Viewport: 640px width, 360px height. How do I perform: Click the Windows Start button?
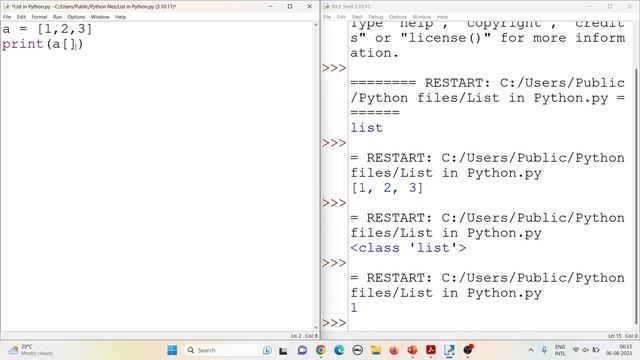[172, 350]
